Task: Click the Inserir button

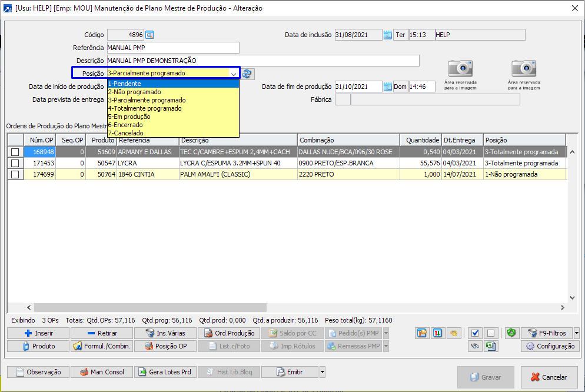Action: click(38, 333)
